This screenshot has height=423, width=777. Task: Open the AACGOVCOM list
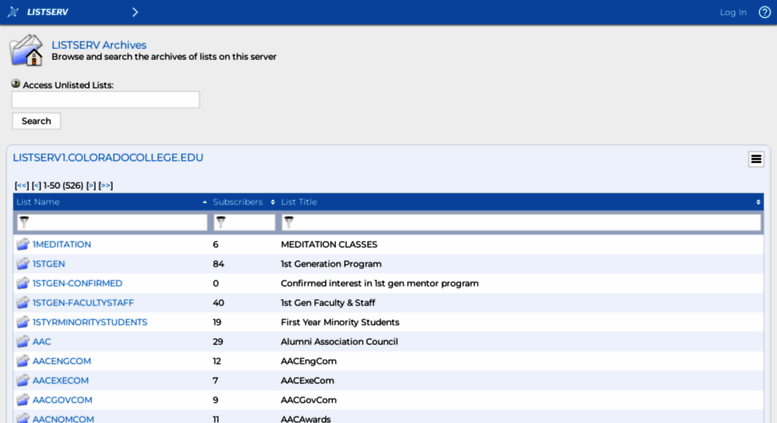coord(62,400)
